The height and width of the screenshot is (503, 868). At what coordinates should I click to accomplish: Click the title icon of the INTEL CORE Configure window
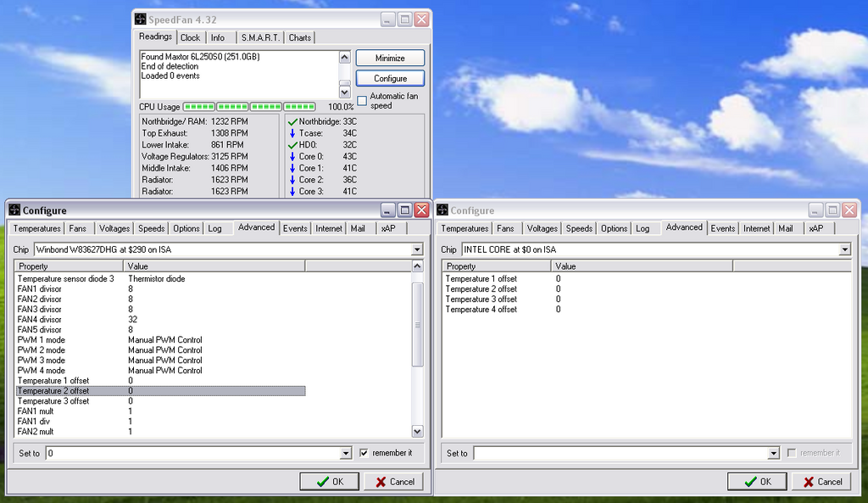[x=442, y=210]
